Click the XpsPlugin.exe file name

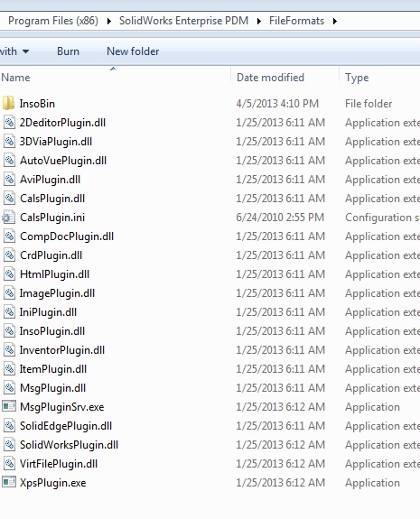click(52, 483)
